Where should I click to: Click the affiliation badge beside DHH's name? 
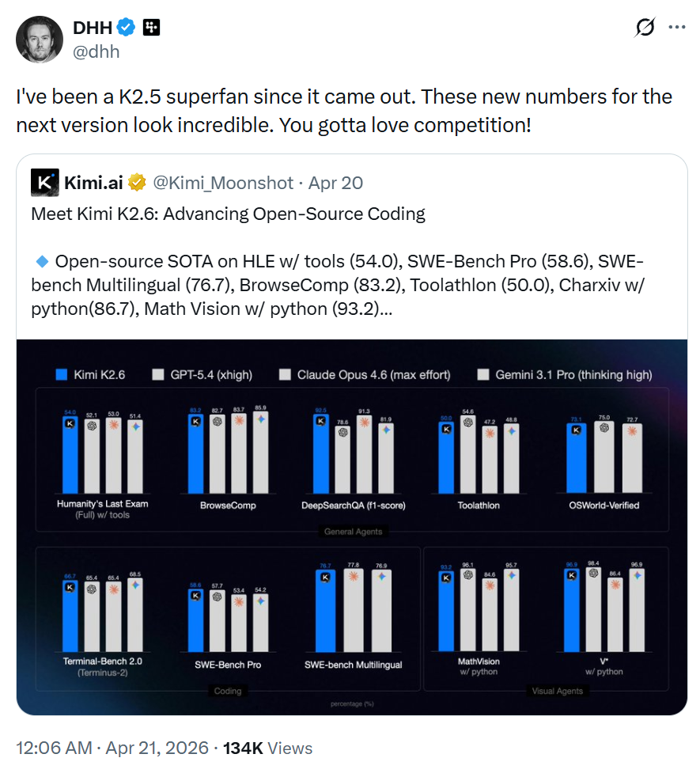(x=151, y=28)
